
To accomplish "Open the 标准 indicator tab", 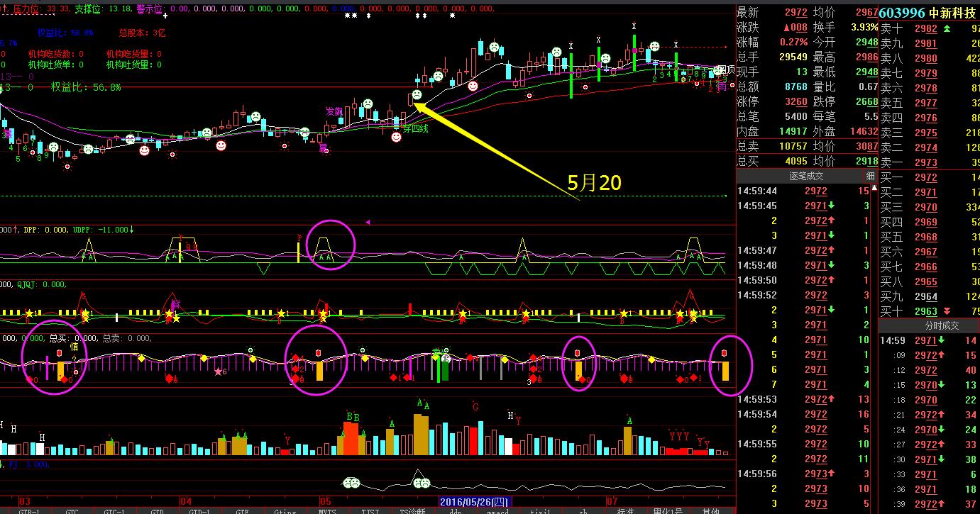I will click(x=625, y=510).
